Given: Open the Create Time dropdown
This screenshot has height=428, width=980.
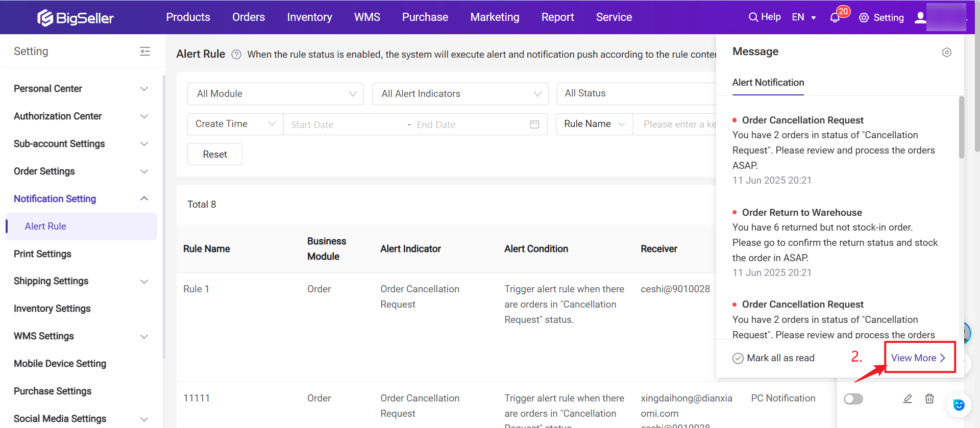Looking at the screenshot, I should click(235, 124).
